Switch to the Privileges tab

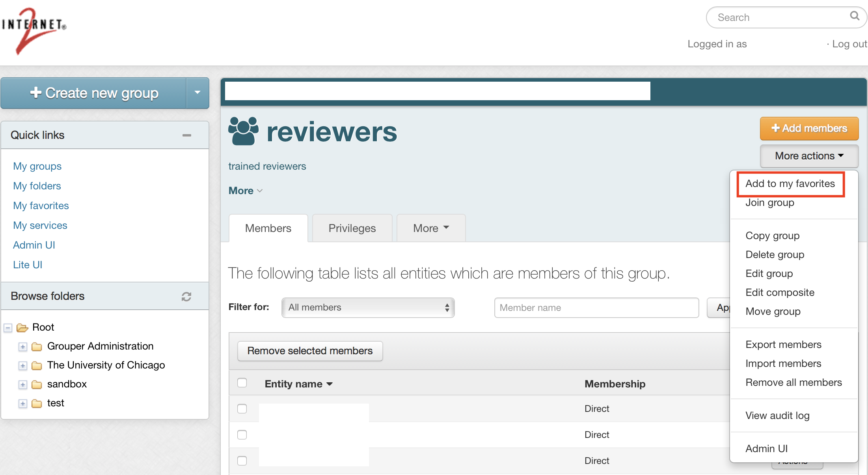tap(352, 228)
